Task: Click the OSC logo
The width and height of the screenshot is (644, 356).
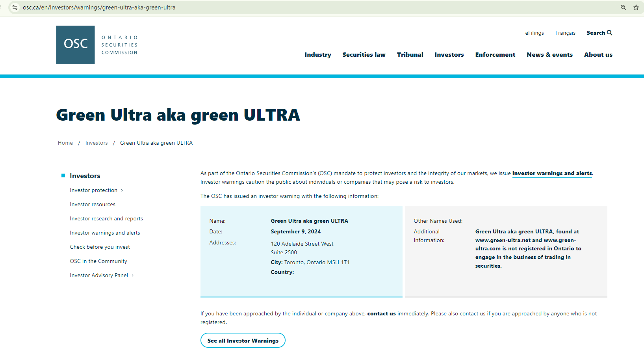Action: 75,45
